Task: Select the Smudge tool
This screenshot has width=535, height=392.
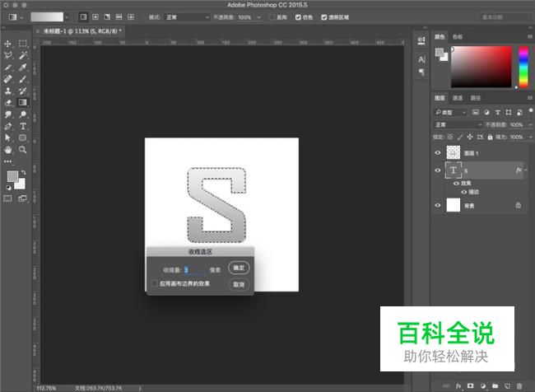Action: pyautogui.click(x=7, y=114)
